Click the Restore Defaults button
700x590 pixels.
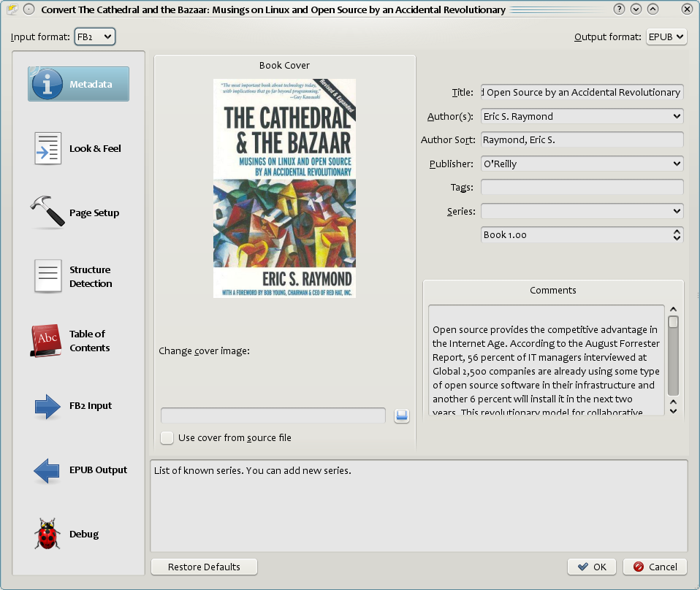[x=204, y=567]
